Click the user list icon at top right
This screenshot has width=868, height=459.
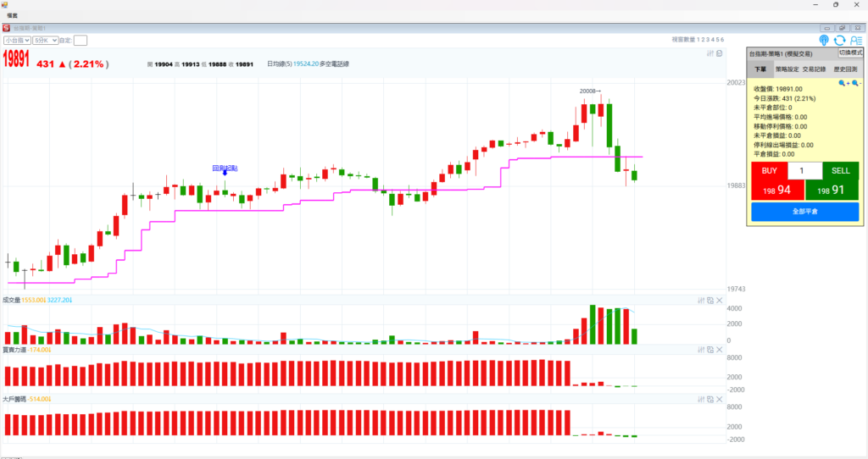pos(855,40)
